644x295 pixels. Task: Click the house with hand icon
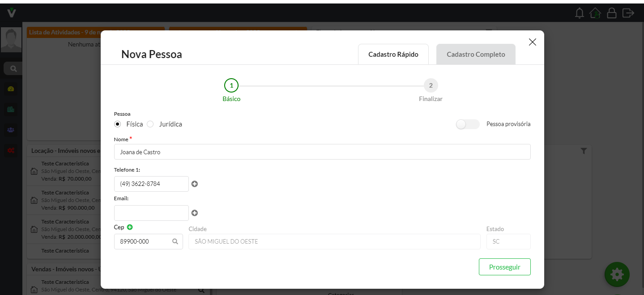tap(595, 13)
